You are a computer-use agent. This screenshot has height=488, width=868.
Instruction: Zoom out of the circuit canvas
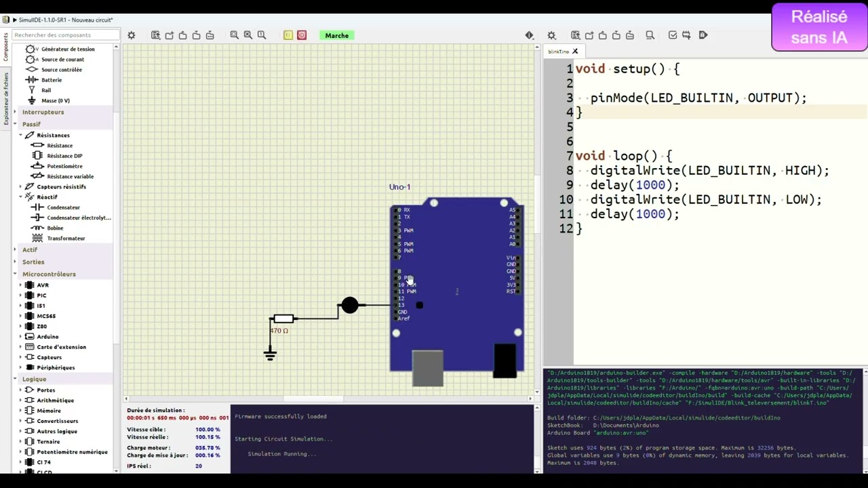click(x=248, y=35)
